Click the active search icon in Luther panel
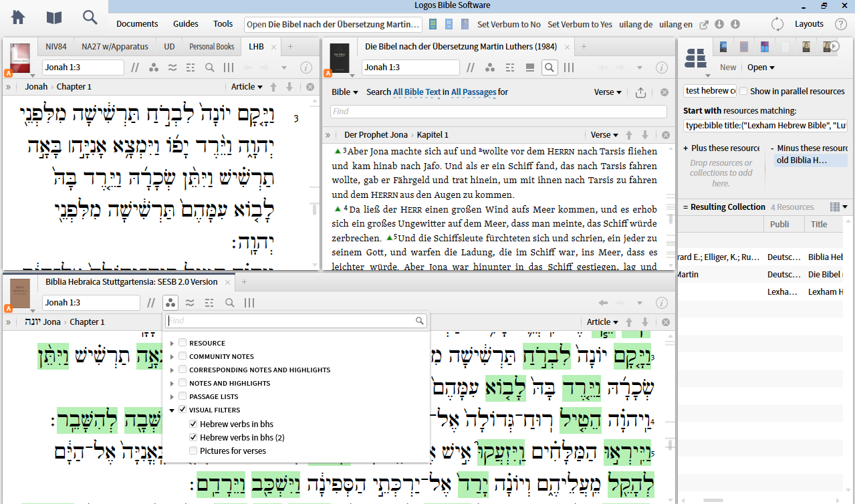Image resolution: width=855 pixels, height=504 pixels. pos(549,68)
